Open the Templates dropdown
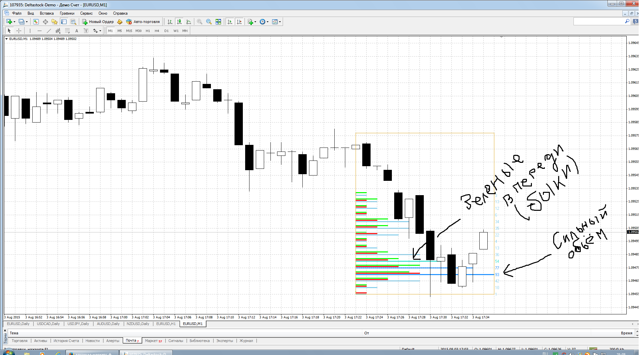Image resolution: width=644 pixels, height=355 pixels. [x=276, y=22]
